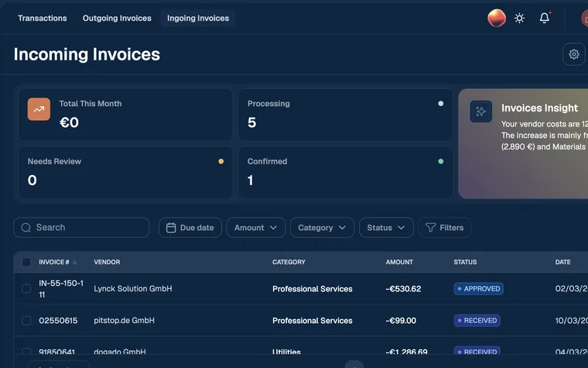588x368 pixels.
Task: Open notifications bell icon
Action: click(x=545, y=18)
